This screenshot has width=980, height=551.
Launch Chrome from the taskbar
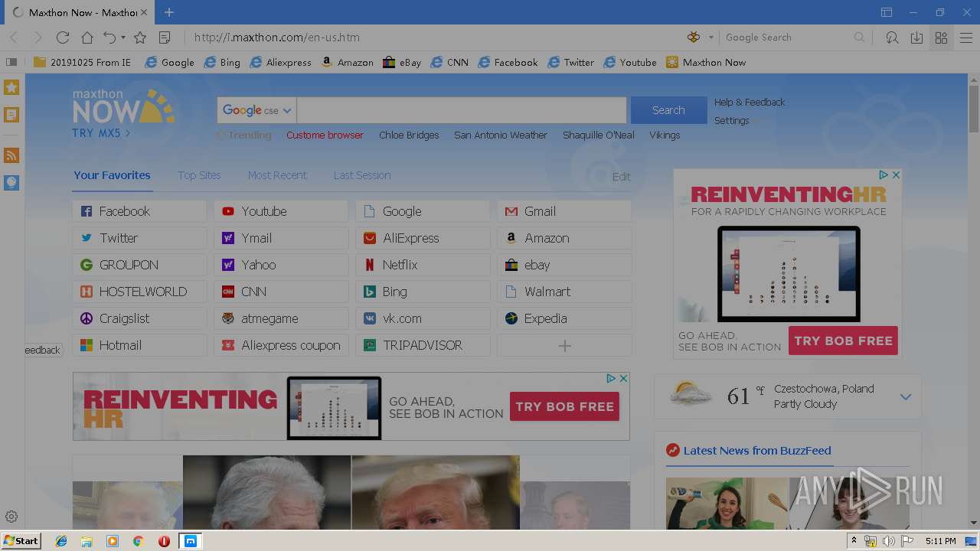[x=138, y=541]
